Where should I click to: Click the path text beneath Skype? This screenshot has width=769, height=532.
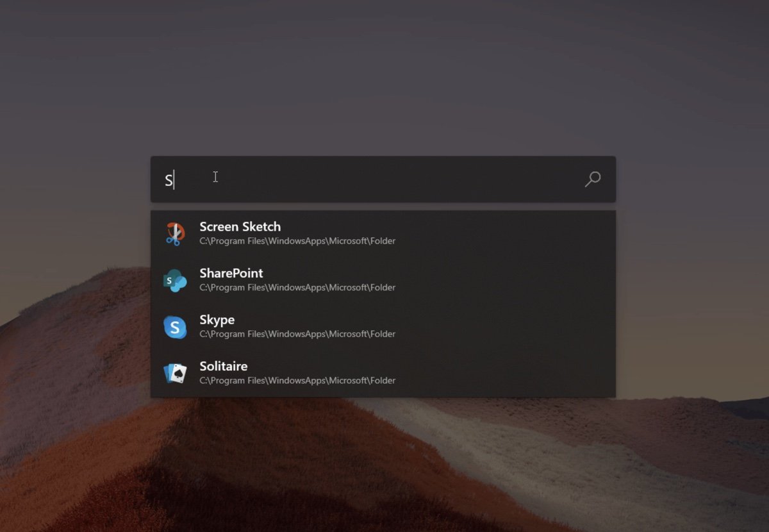tap(297, 334)
